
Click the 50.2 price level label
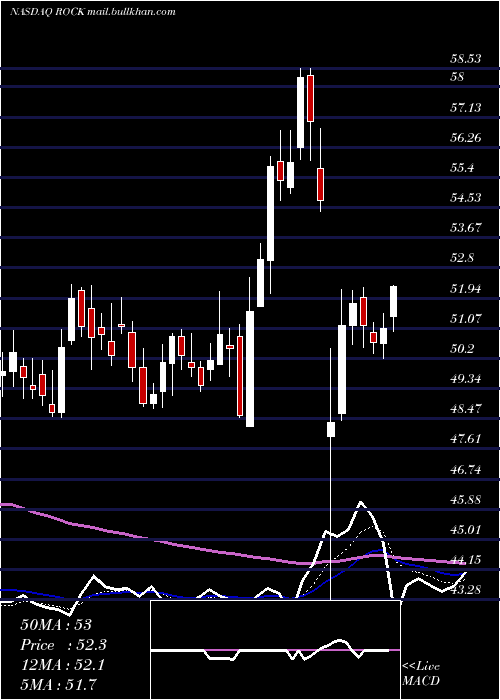[462, 349]
